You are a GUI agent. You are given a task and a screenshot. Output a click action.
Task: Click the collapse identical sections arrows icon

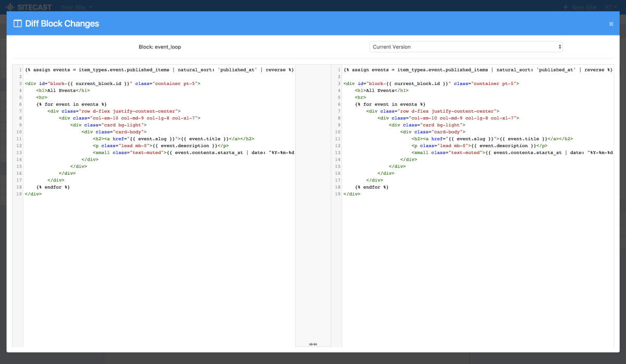pos(313,344)
